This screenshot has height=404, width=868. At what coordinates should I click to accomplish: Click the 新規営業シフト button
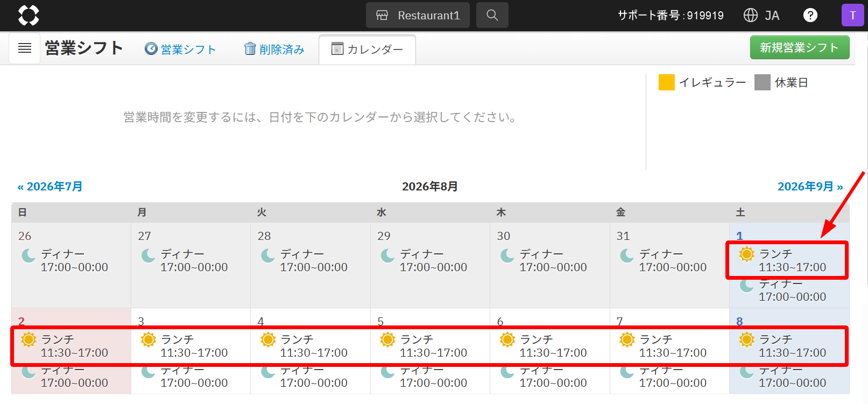800,47
